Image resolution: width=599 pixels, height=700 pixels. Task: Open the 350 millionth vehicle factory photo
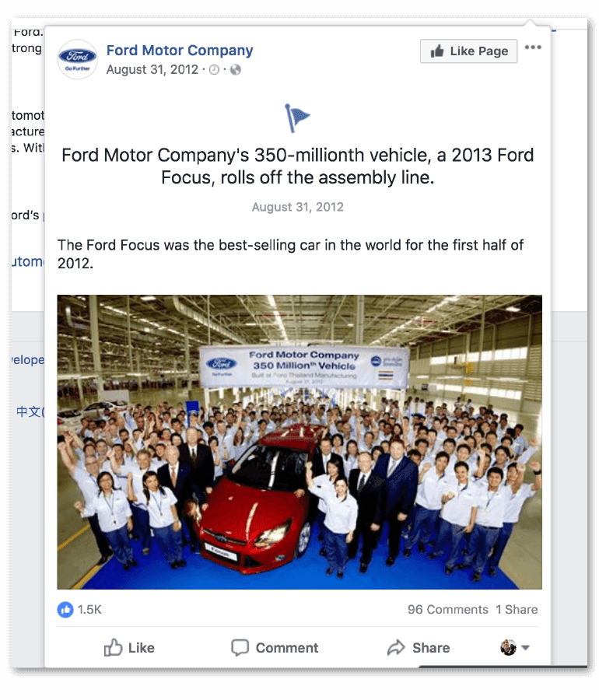pos(299,442)
